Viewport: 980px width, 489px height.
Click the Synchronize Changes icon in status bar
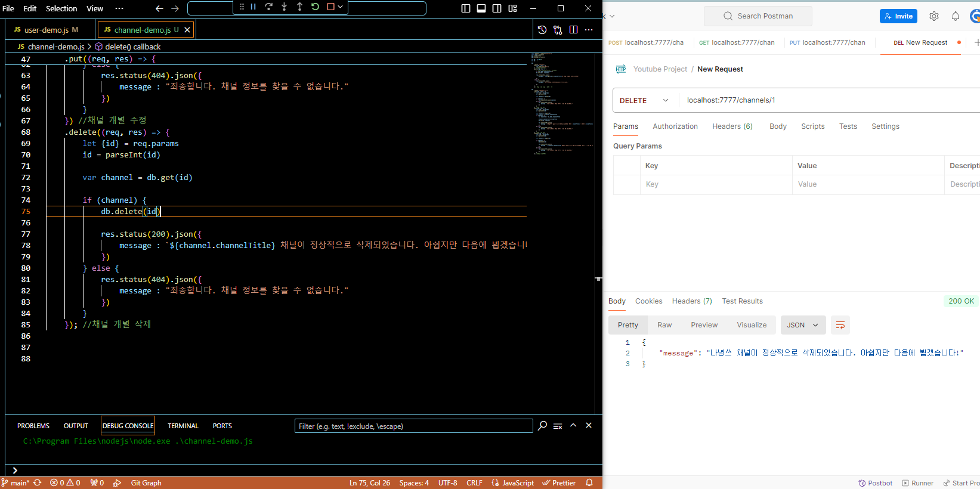38,483
